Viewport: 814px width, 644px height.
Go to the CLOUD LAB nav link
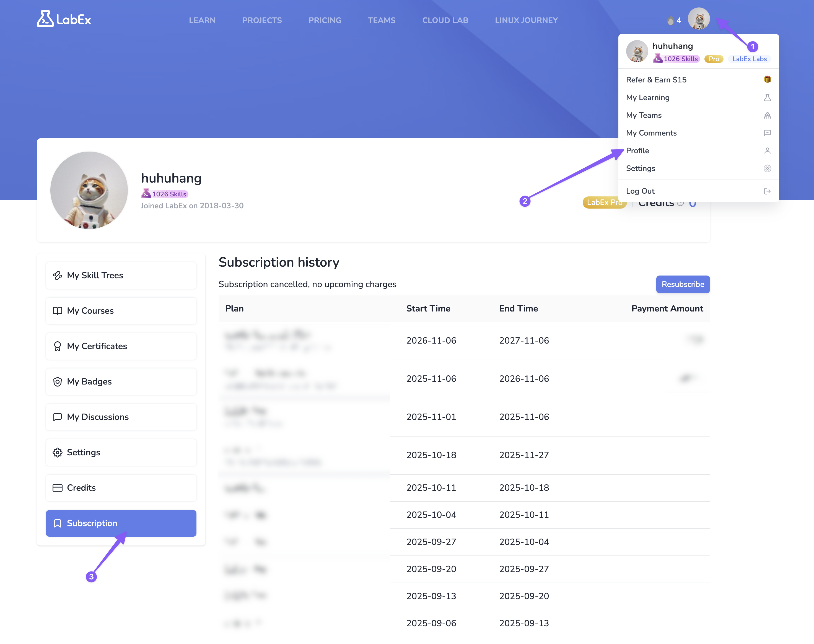445,20
